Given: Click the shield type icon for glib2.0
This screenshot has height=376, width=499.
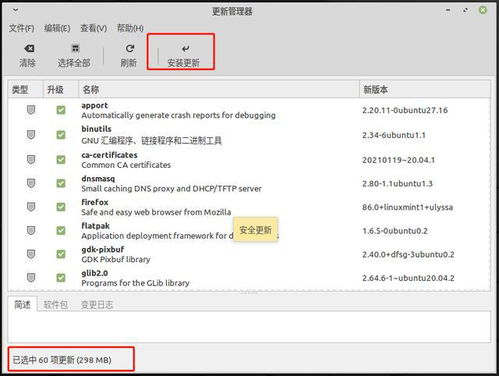Looking at the screenshot, I should [31, 278].
